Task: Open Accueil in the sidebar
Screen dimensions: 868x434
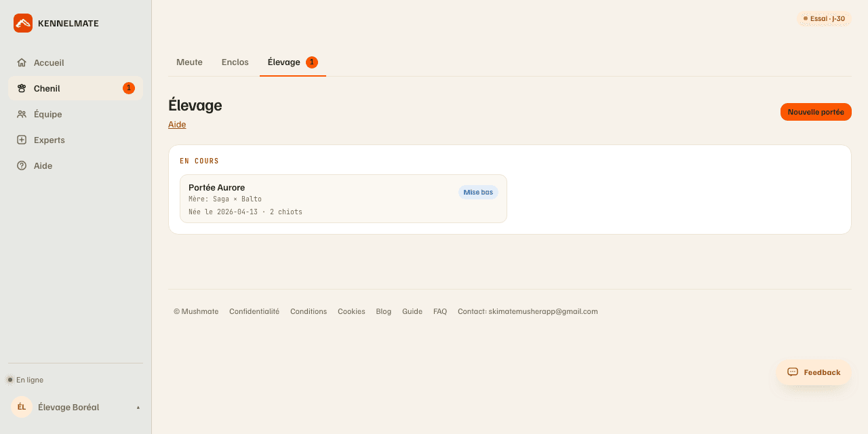Action: pyautogui.click(x=75, y=62)
